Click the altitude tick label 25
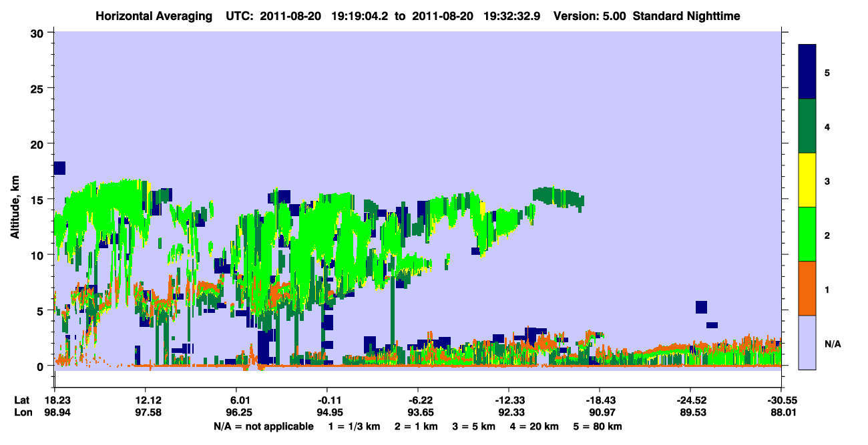The width and height of the screenshot is (868, 445). (x=38, y=88)
